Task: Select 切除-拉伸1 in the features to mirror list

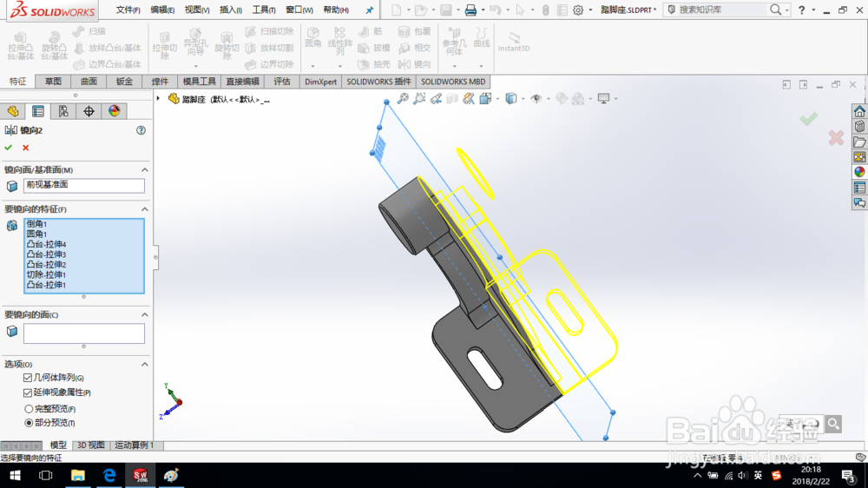Action: (x=47, y=274)
